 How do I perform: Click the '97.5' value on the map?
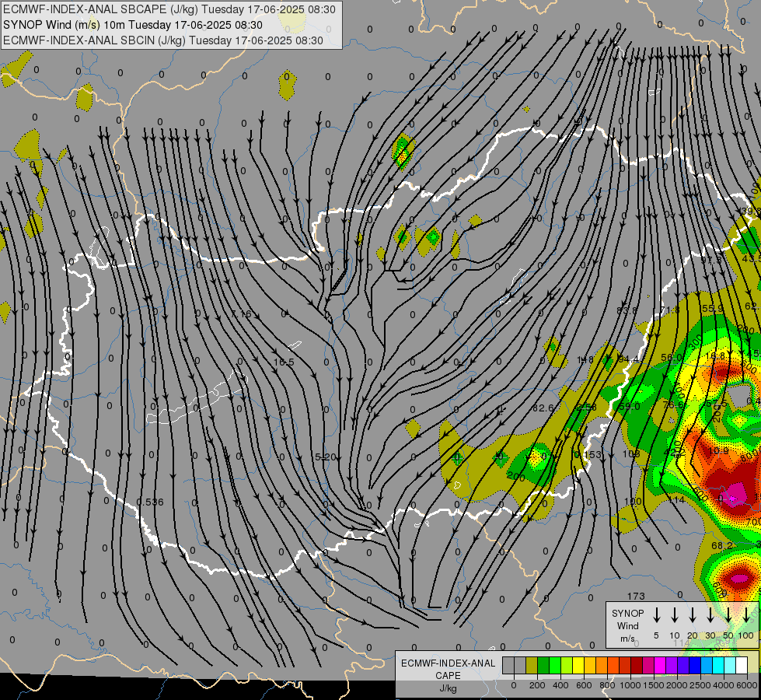pyautogui.click(x=711, y=260)
